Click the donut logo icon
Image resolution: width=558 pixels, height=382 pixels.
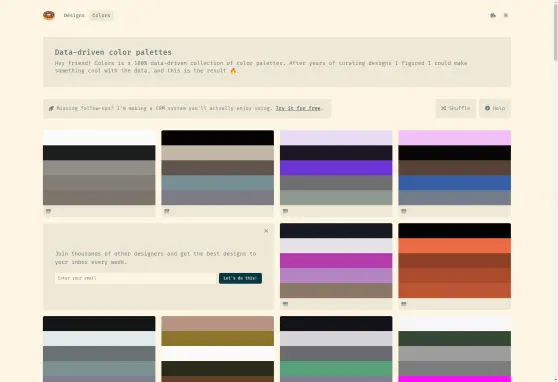pyautogui.click(x=49, y=15)
